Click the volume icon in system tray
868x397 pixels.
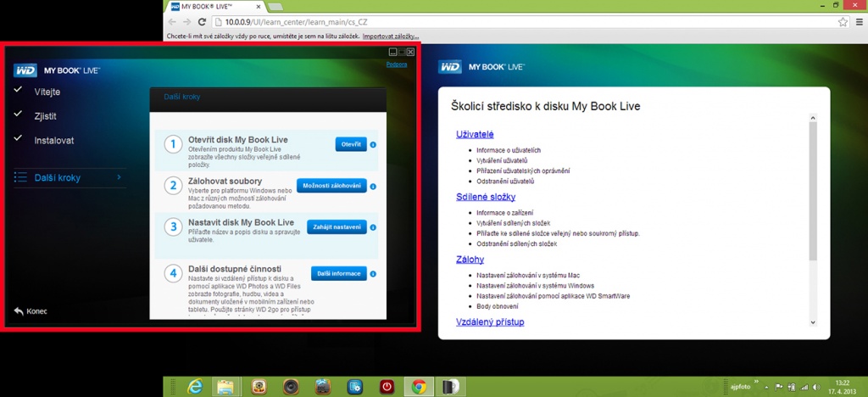815,387
